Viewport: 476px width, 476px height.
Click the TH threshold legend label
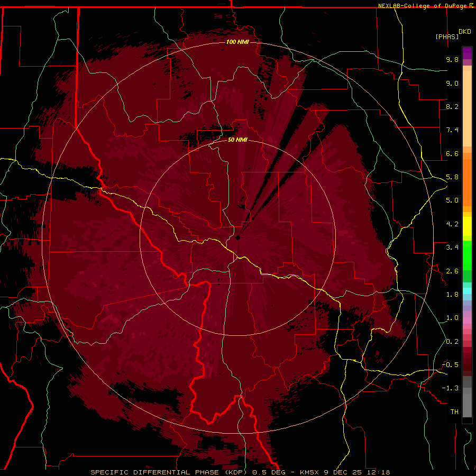tap(454, 412)
